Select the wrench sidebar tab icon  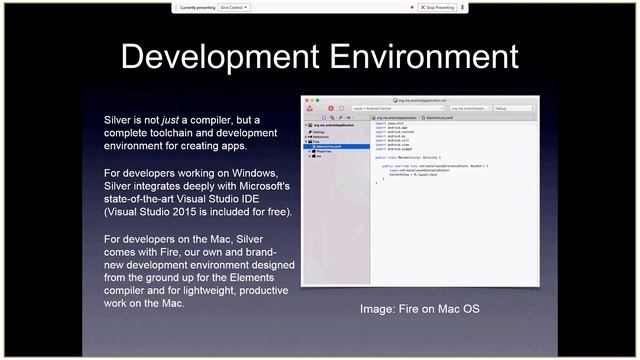point(340,118)
